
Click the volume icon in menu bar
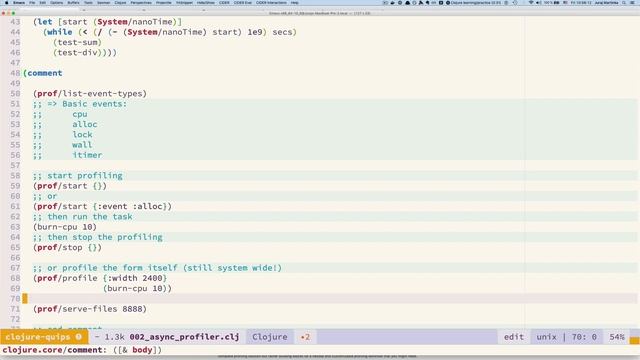tap(538, 2)
